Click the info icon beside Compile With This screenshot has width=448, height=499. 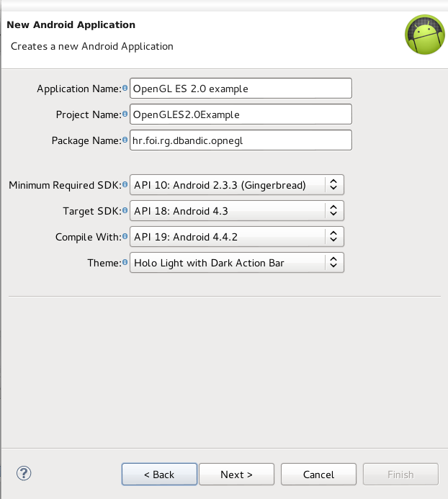[125, 236]
